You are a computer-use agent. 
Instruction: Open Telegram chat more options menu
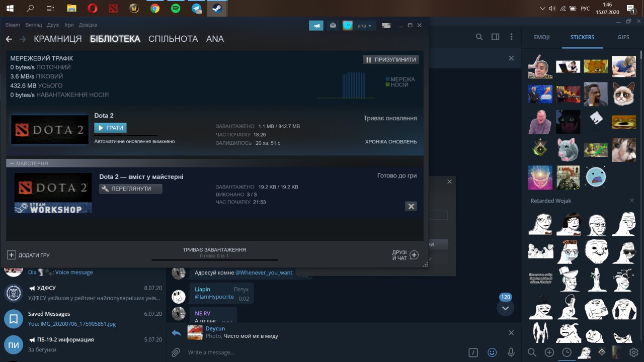coord(512,37)
